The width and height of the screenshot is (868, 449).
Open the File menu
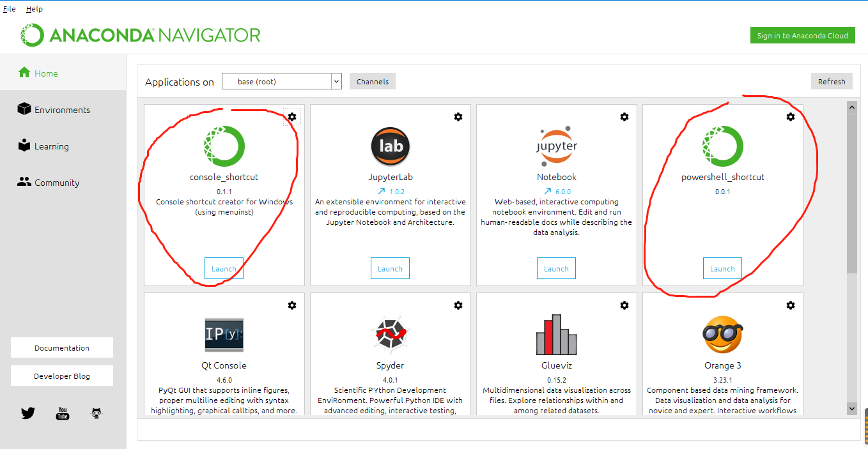coord(10,9)
